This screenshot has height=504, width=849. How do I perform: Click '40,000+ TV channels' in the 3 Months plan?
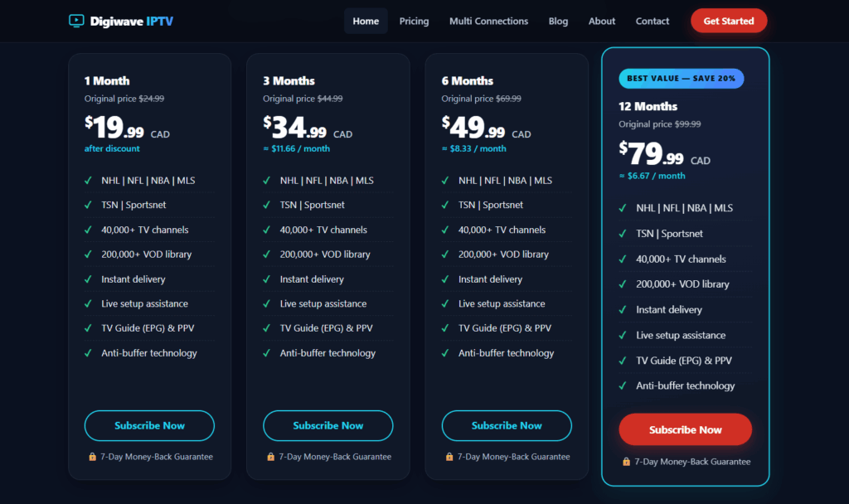coord(323,230)
